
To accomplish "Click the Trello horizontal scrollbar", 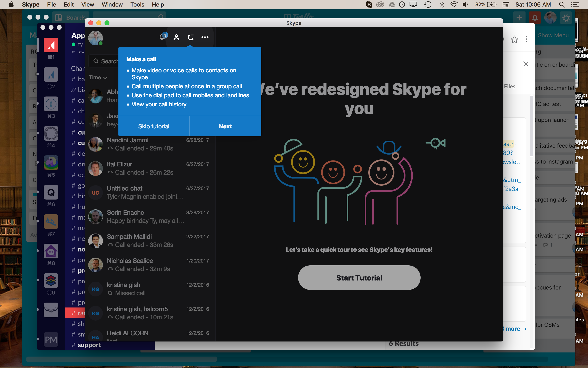I will click(x=121, y=359).
